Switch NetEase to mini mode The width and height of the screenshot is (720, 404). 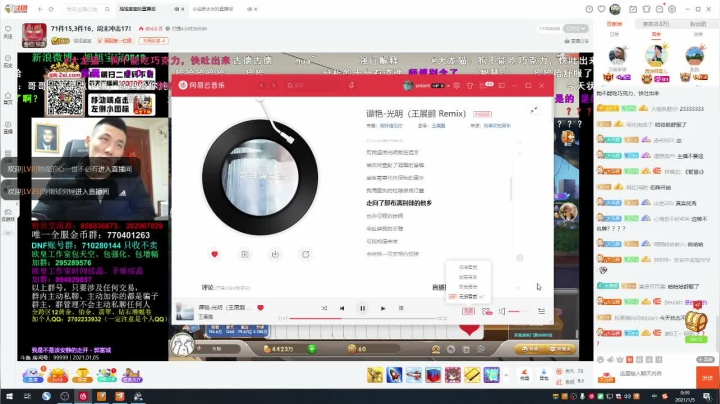click(502, 85)
